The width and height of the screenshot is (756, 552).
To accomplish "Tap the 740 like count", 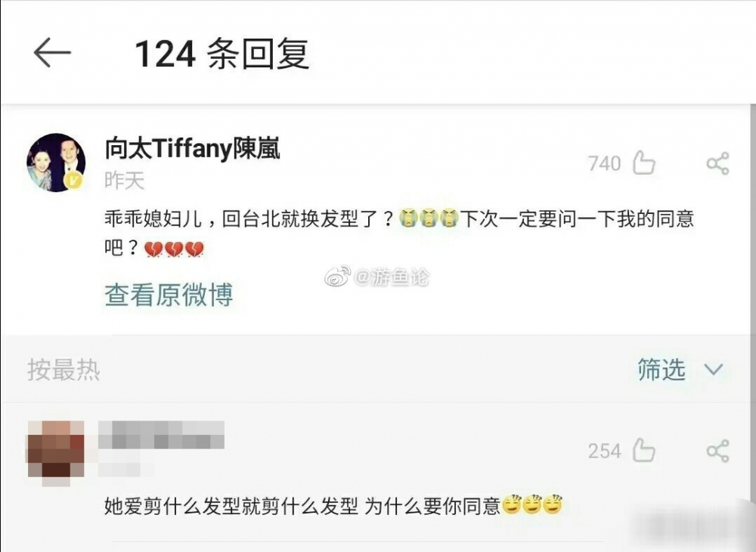I will tap(604, 163).
